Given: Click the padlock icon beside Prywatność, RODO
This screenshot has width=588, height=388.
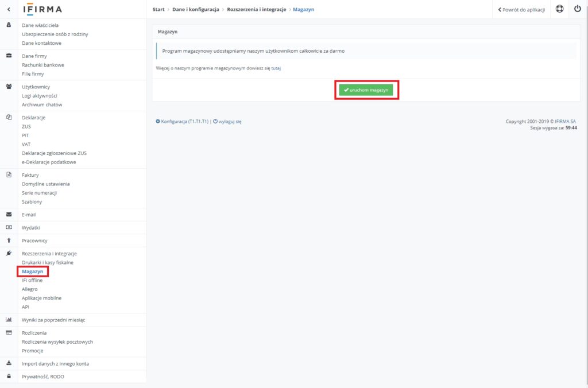Looking at the screenshot, I should click(x=9, y=377).
